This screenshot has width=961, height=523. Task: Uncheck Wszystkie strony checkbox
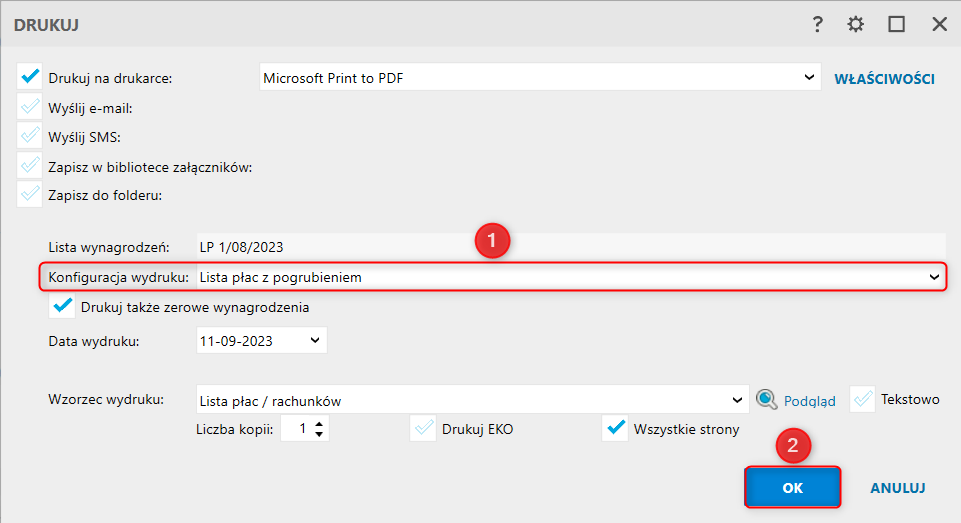(x=616, y=430)
